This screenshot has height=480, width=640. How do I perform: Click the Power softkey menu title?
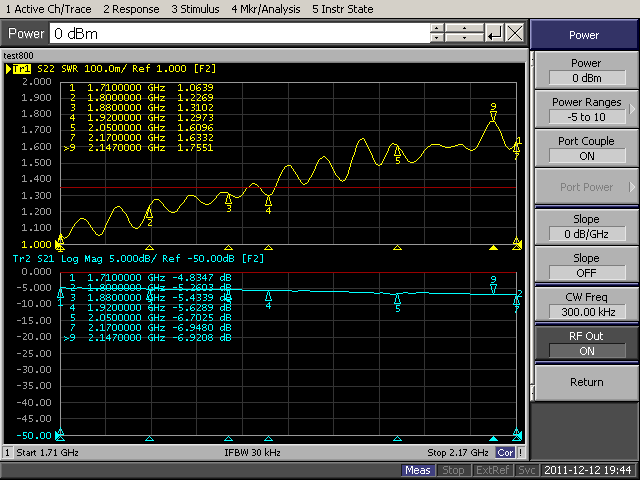pos(584,35)
